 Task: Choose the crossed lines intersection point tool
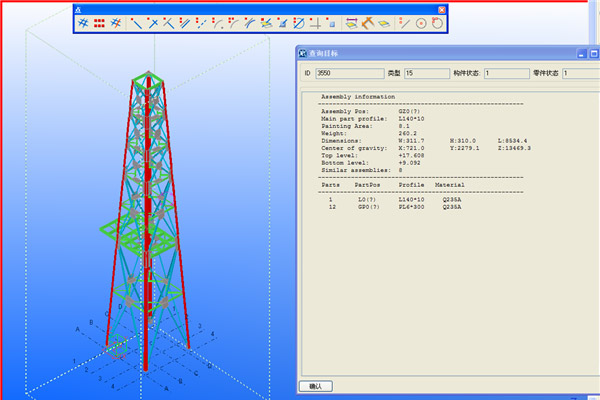point(153,22)
